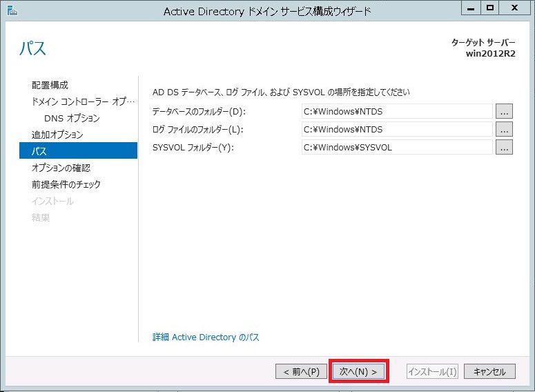The width and height of the screenshot is (535, 392).
Task: Open browse button for log files folder
Action: 504,129
